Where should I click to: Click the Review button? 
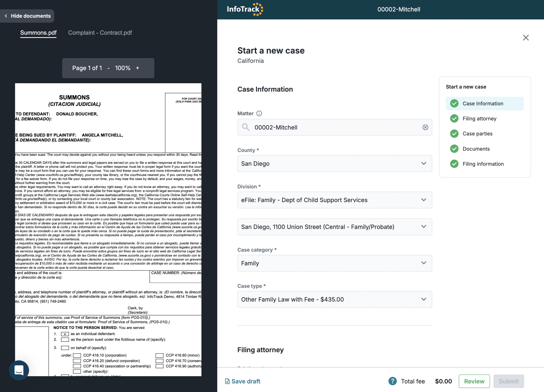(474, 381)
